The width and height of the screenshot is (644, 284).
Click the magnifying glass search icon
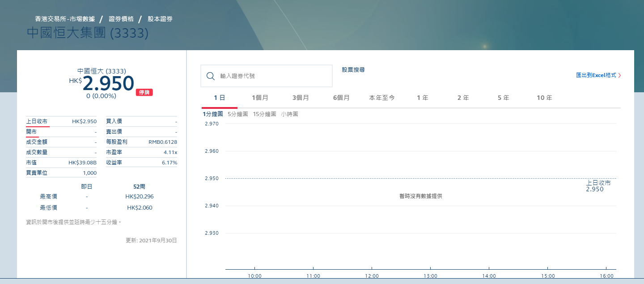pos(210,76)
